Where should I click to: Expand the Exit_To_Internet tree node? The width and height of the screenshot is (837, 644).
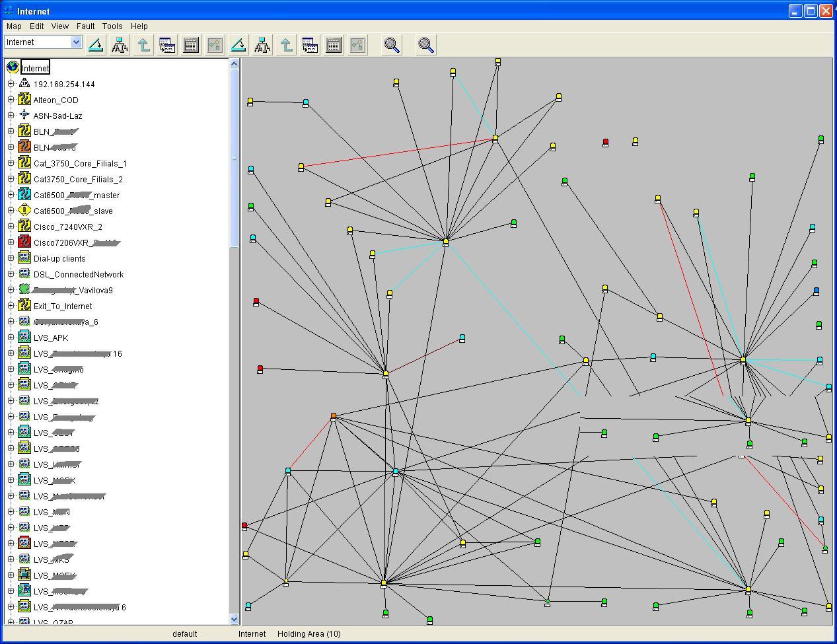11,306
